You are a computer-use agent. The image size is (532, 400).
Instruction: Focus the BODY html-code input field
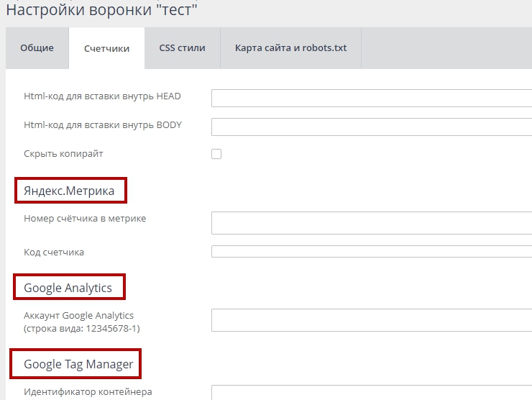coord(371,127)
